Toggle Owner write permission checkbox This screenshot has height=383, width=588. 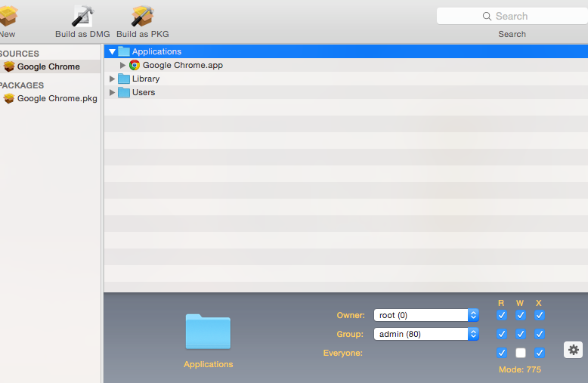pyautogui.click(x=521, y=315)
